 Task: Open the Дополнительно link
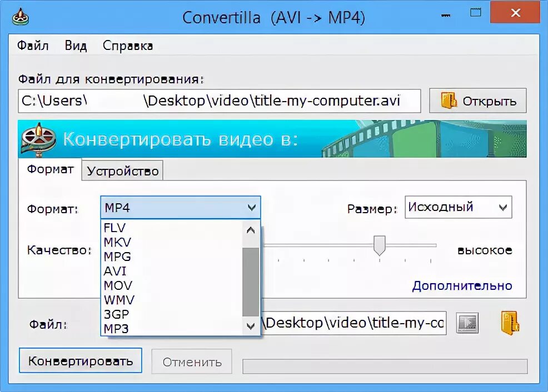coord(462,285)
